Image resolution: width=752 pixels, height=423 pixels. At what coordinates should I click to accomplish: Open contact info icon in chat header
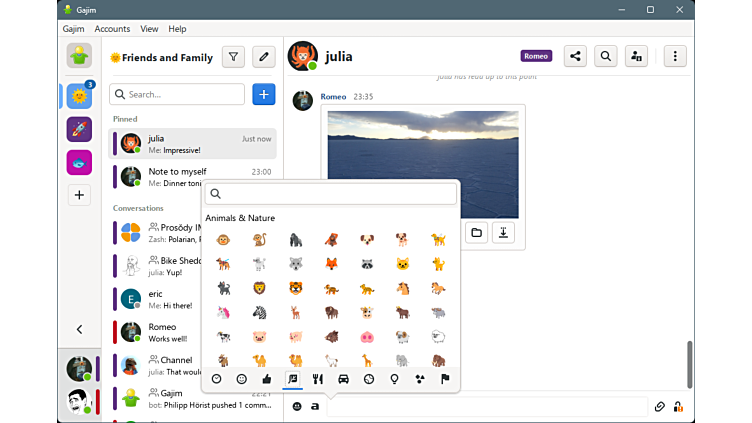(636, 56)
